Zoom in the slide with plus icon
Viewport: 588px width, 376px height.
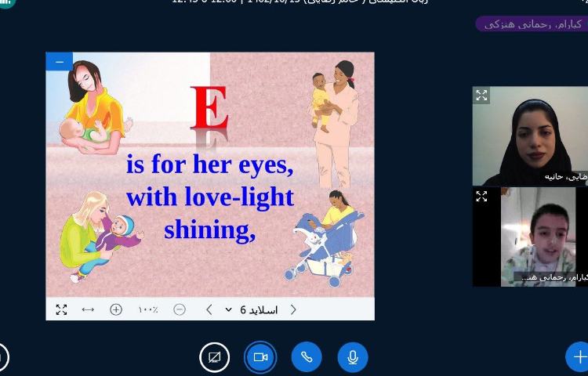click(116, 309)
